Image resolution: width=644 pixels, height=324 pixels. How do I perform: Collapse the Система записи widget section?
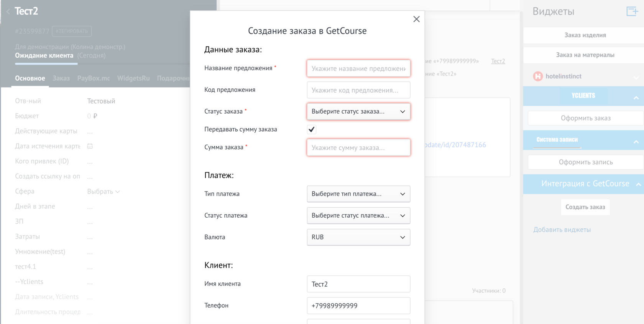pyautogui.click(x=636, y=142)
